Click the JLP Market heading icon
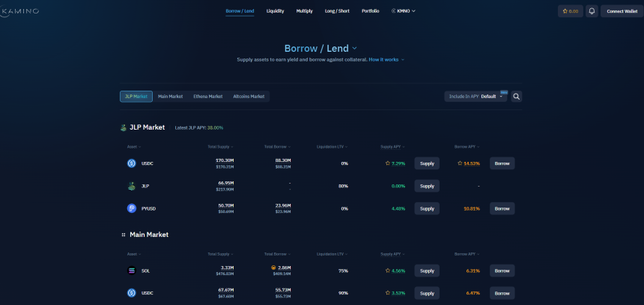 [x=124, y=127]
